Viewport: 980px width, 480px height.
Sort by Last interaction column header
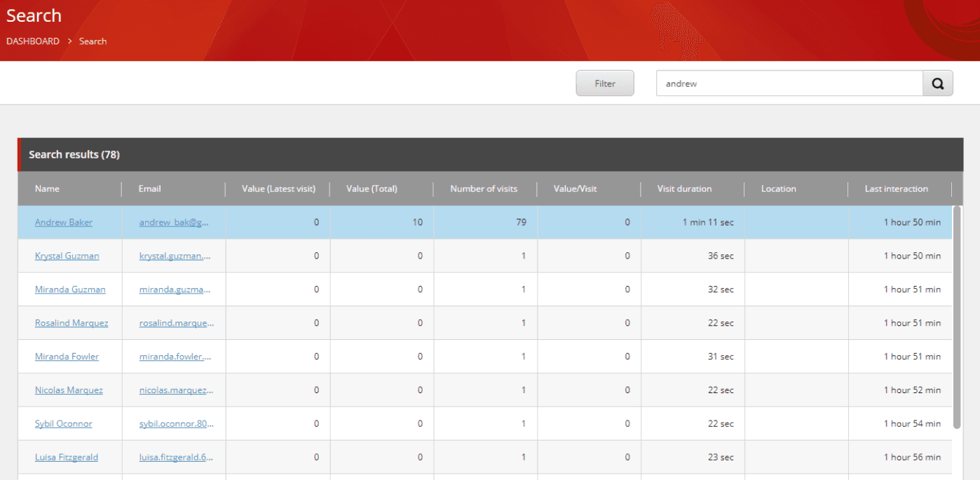pos(896,188)
